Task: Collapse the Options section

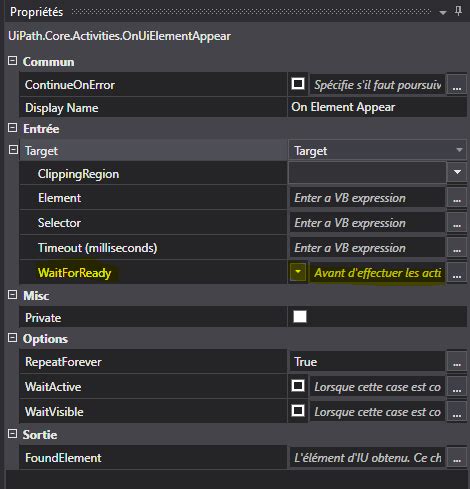Action: coord(13,338)
